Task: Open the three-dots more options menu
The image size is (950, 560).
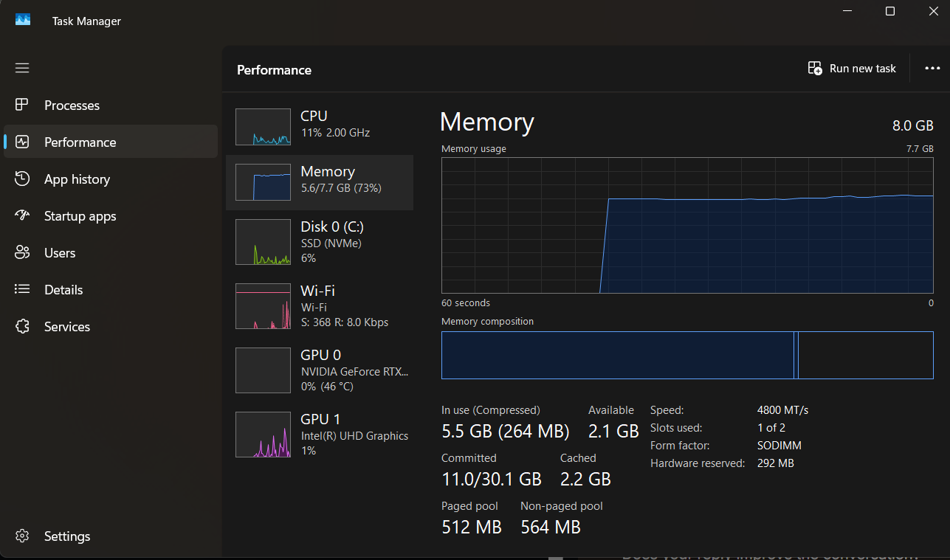Action: (932, 69)
